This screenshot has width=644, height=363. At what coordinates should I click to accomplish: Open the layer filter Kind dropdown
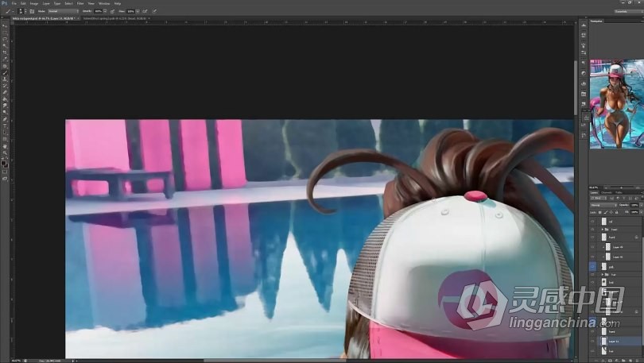599,198
